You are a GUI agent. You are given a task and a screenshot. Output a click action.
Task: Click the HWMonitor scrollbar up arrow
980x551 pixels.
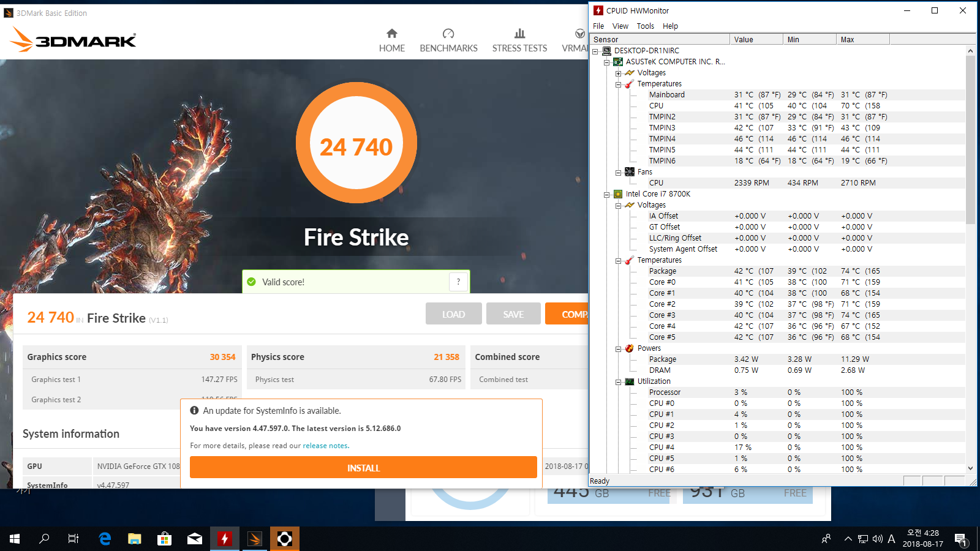click(970, 51)
